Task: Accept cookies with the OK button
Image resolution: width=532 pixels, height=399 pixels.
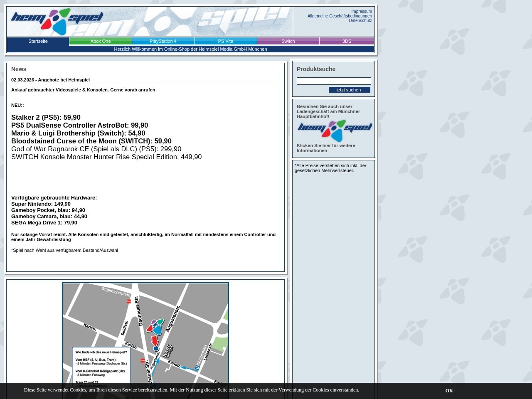Action: pyautogui.click(x=449, y=391)
